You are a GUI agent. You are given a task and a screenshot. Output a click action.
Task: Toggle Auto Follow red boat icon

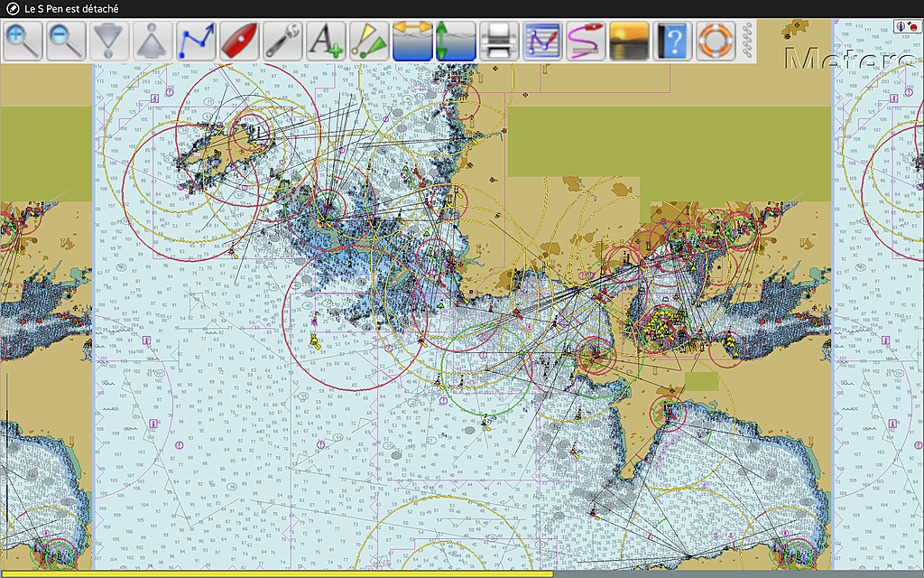(238, 41)
